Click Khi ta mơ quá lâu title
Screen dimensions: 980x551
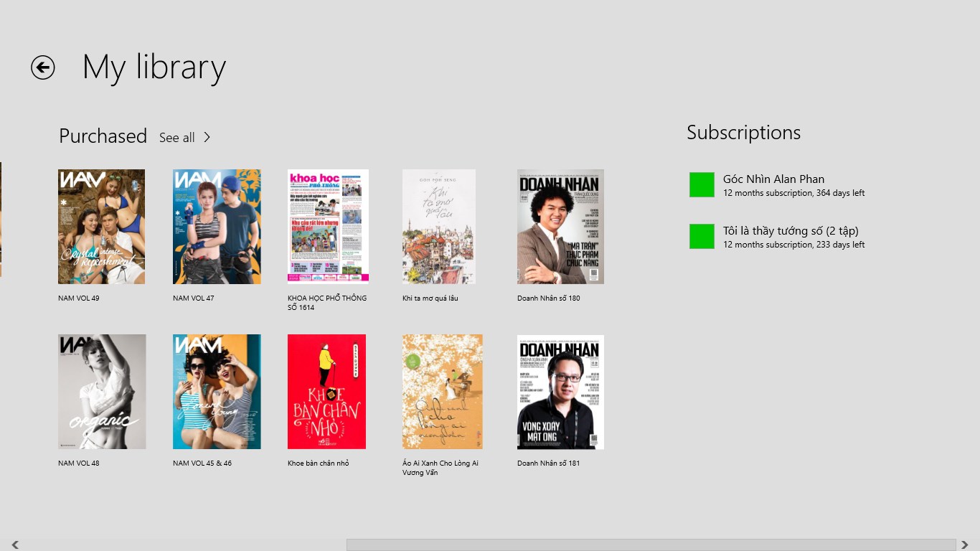[430, 298]
